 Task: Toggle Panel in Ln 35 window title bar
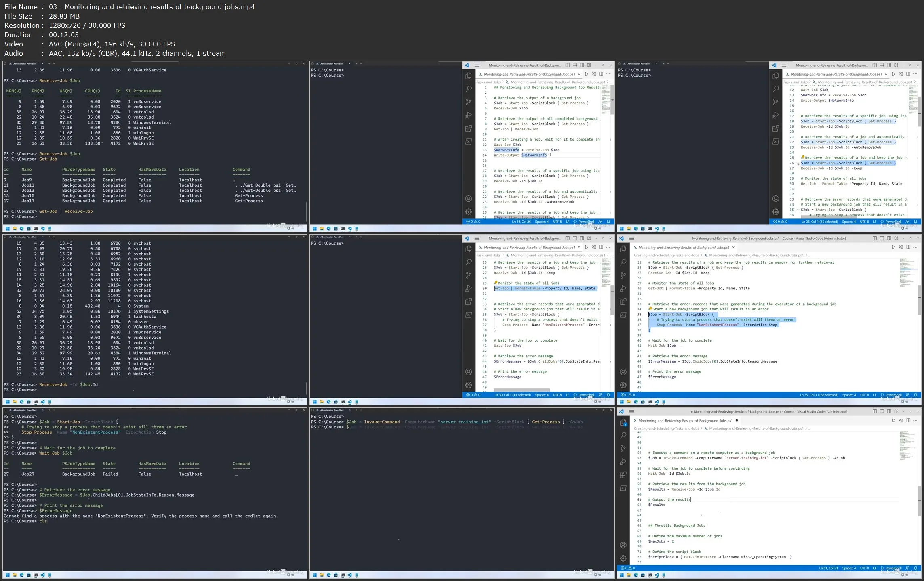tap(882, 238)
